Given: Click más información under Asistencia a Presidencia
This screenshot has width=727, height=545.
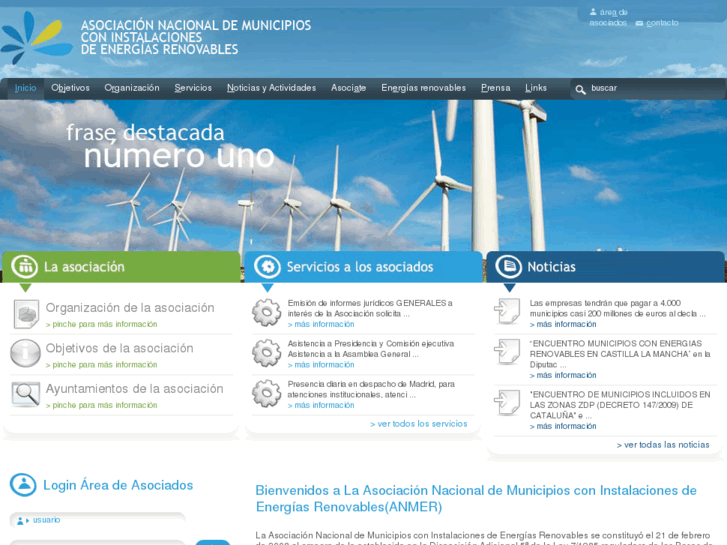Looking at the screenshot, I should [321, 365].
